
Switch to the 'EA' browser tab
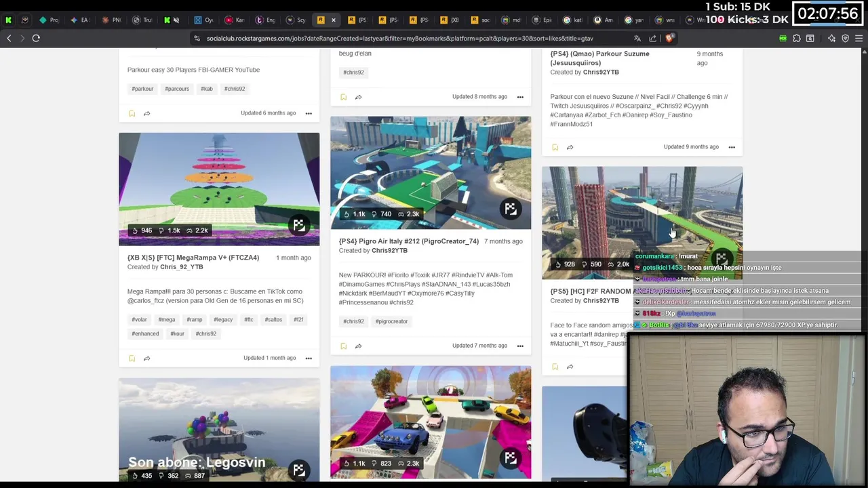80,20
